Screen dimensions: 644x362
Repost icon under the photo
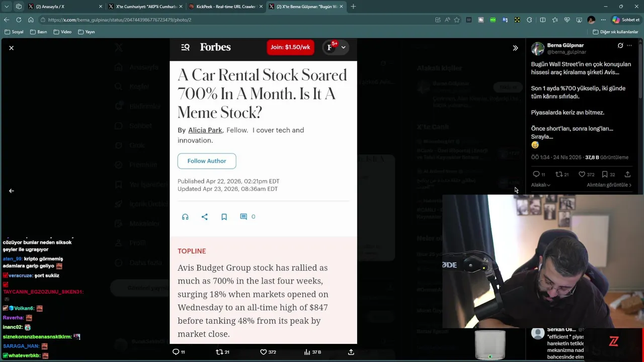tap(219, 352)
